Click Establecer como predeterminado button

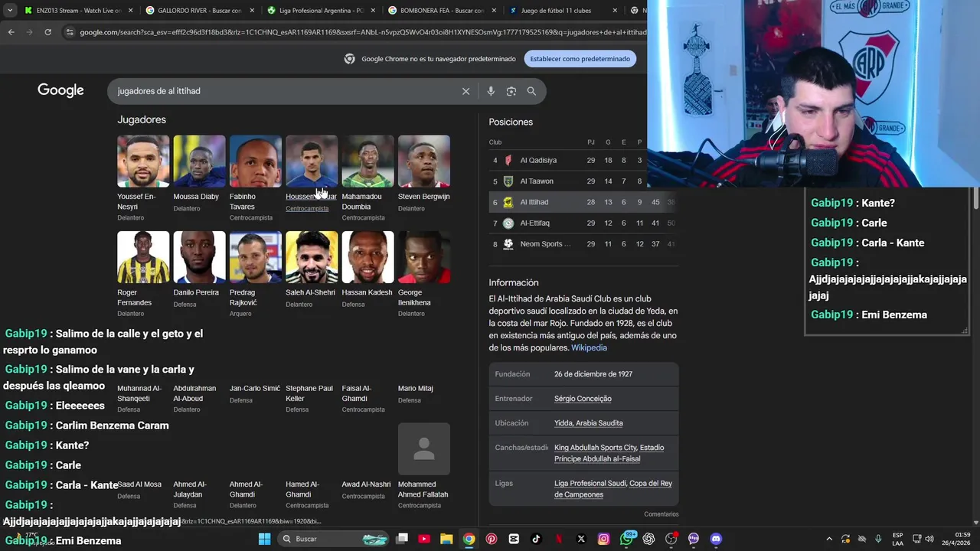pos(580,59)
